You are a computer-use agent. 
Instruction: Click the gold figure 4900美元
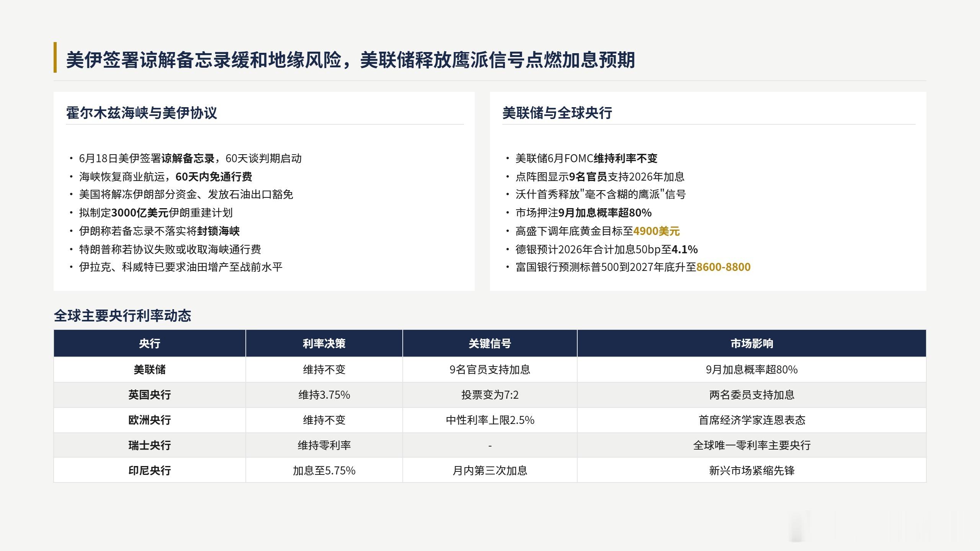pyautogui.click(x=657, y=231)
